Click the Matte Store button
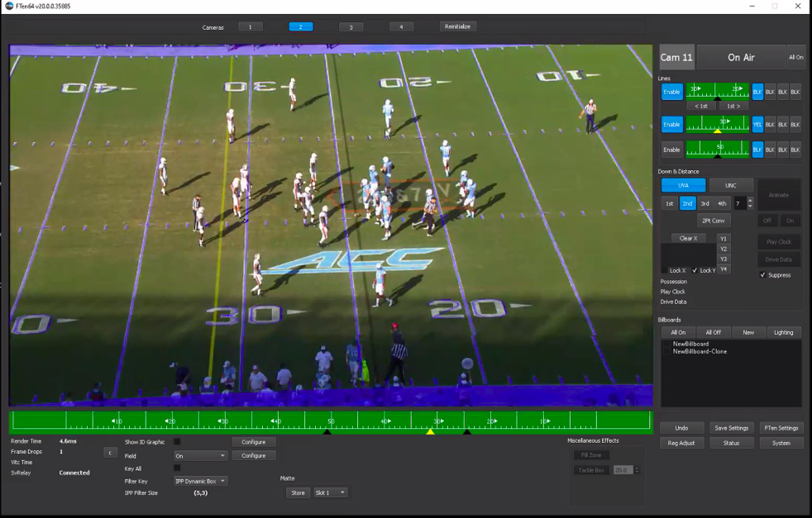This screenshot has height=518, width=812. [299, 493]
